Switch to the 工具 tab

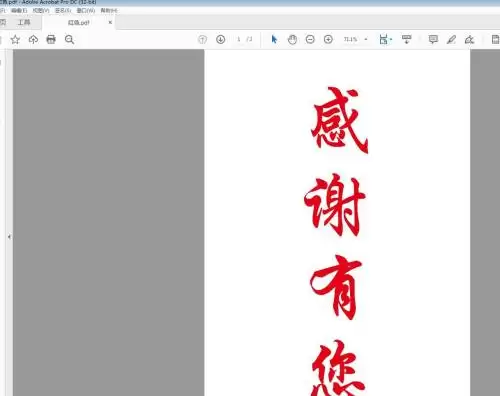[24, 22]
